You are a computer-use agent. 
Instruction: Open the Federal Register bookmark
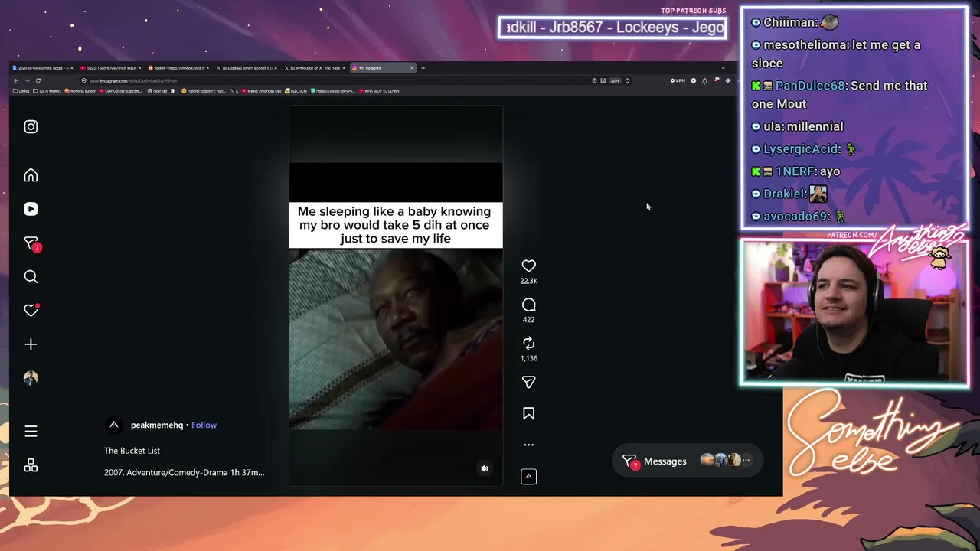(204, 91)
